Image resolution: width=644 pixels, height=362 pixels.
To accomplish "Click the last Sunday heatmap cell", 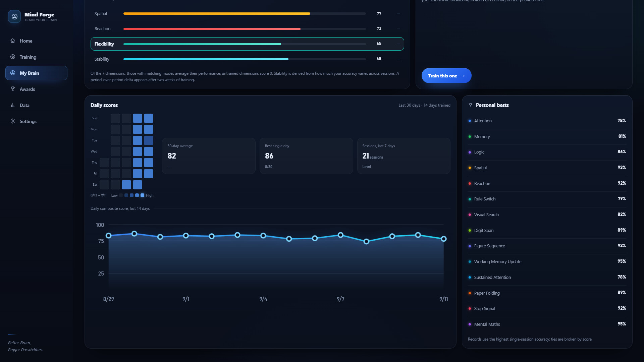I will 149,118.
